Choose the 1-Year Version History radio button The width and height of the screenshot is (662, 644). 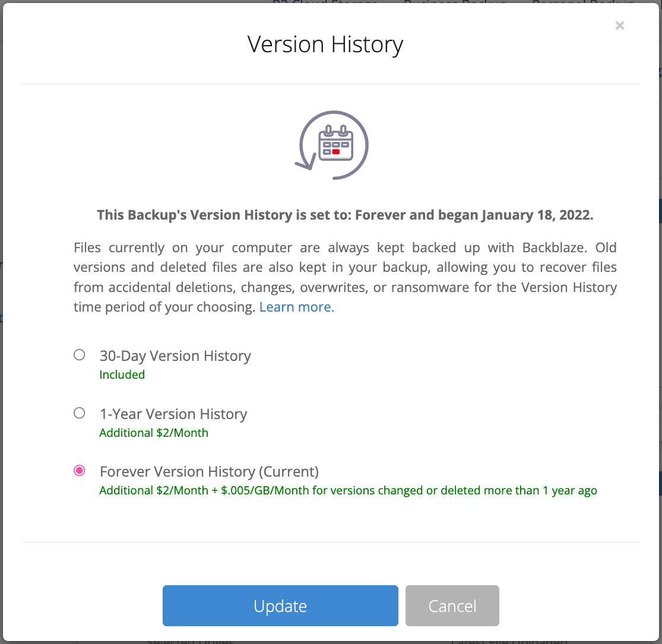pyautogui.click(x=80, y=413)
